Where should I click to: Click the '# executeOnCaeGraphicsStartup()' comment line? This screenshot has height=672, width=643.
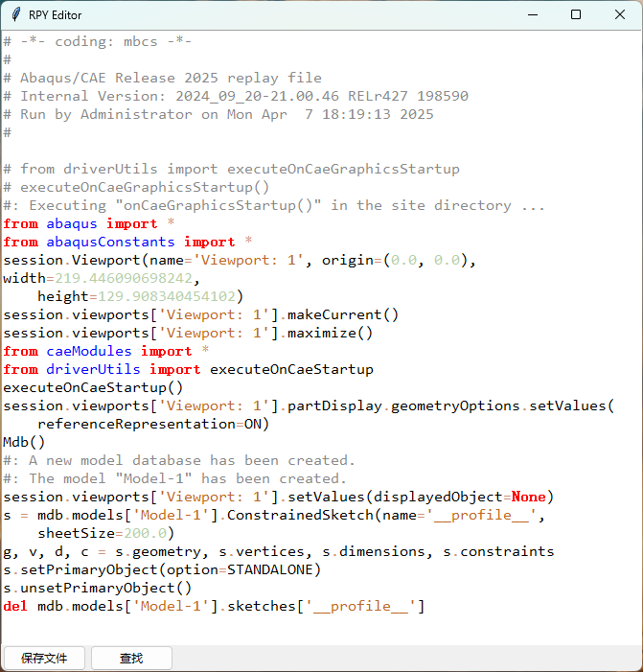point(136,187)
